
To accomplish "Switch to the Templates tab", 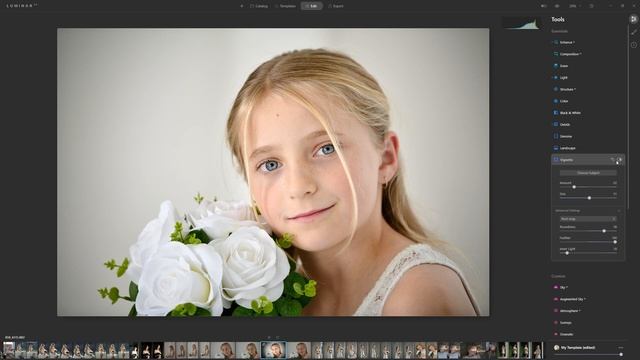I will [286, 6].
